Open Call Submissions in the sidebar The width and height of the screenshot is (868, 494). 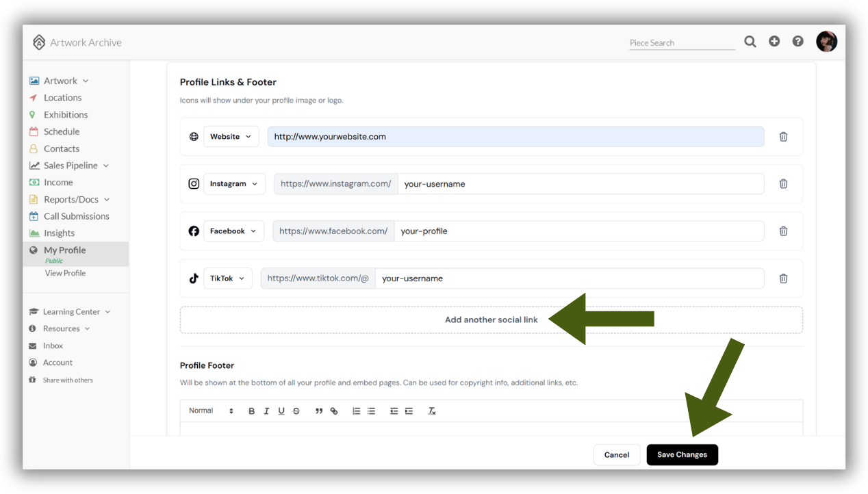(x=77, y=216)
